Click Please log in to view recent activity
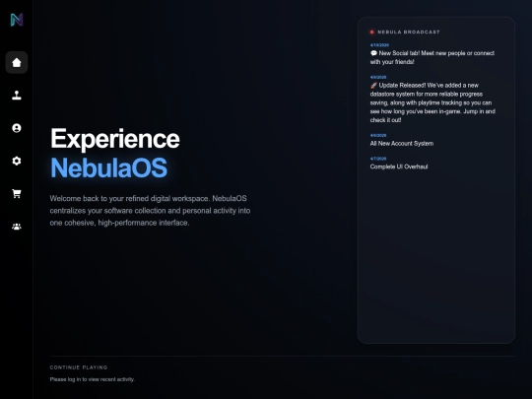Screen dimensions: 532x399 tap(92, 379)
